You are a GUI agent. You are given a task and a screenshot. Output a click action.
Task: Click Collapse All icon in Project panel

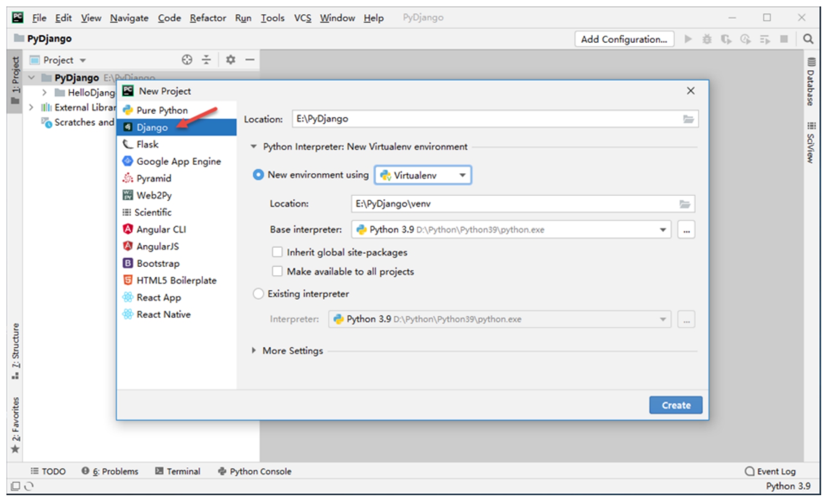click(x=206, y=60)
